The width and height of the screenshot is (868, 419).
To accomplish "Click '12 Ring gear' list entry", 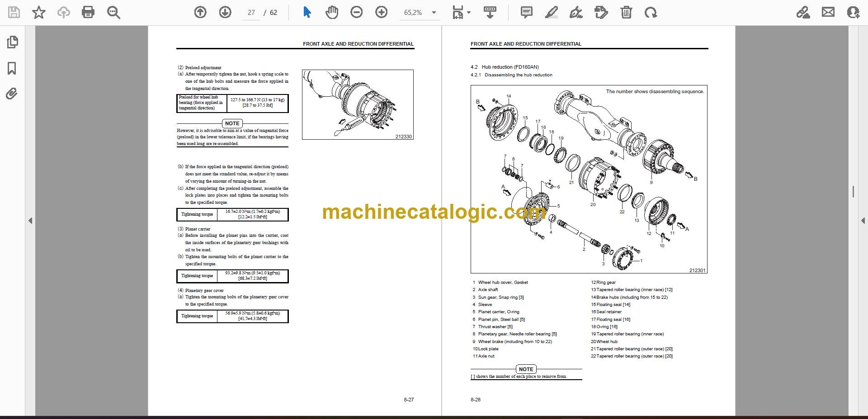I will (x=603, y=282).
